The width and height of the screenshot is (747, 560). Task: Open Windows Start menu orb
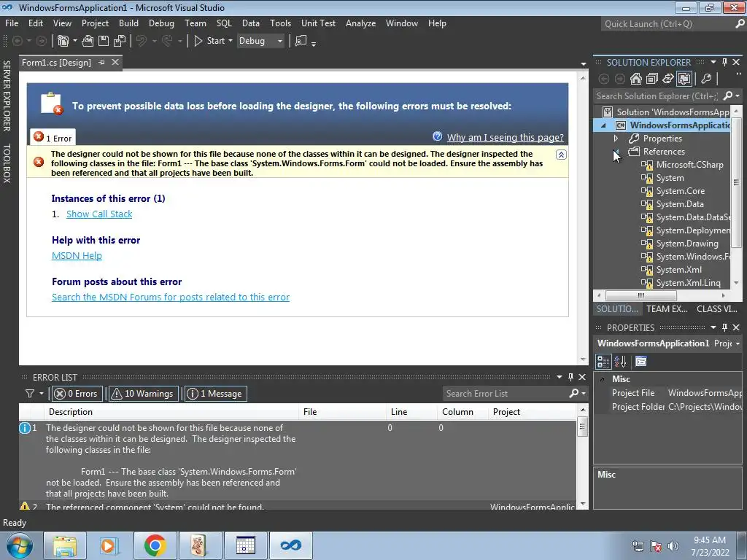pyautogui.click(x=20, y=545)
